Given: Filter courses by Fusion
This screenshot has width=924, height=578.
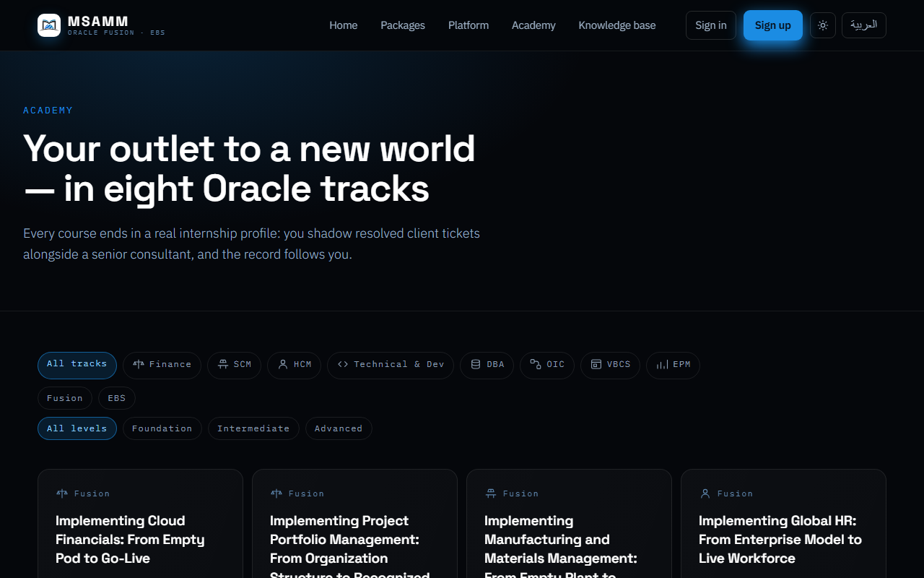Looking at the screenshot, I should point(65,398).
